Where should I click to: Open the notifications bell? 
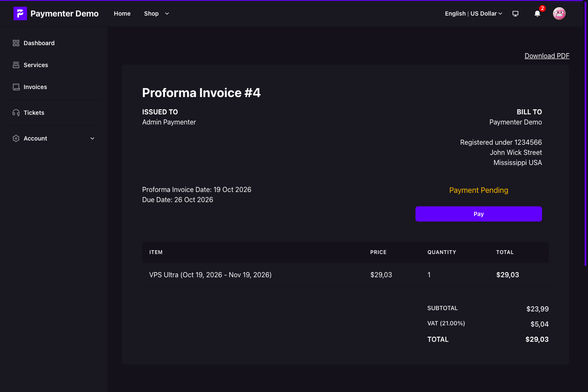click(537, 14)
